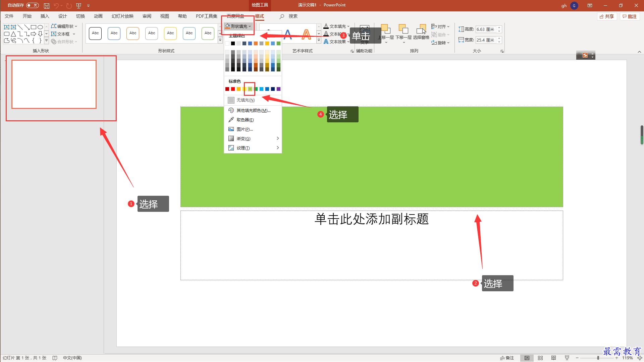Open the ribbon display options icon
Image resolution: width=644 pixels, height=362 pixels.
tap(590, 5)
